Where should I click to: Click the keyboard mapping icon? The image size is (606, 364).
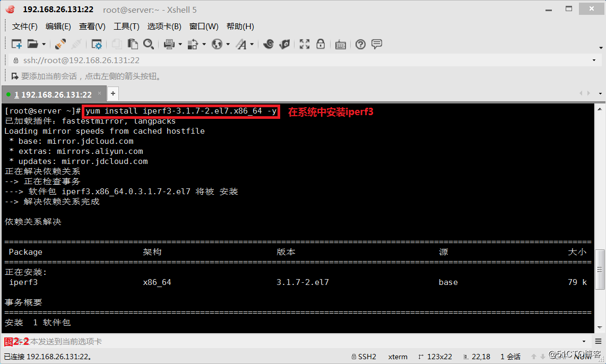[341, 45]
